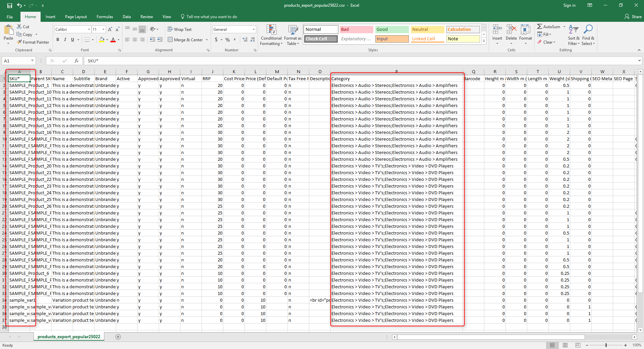Open the font size dropdown

pos(103,30)
